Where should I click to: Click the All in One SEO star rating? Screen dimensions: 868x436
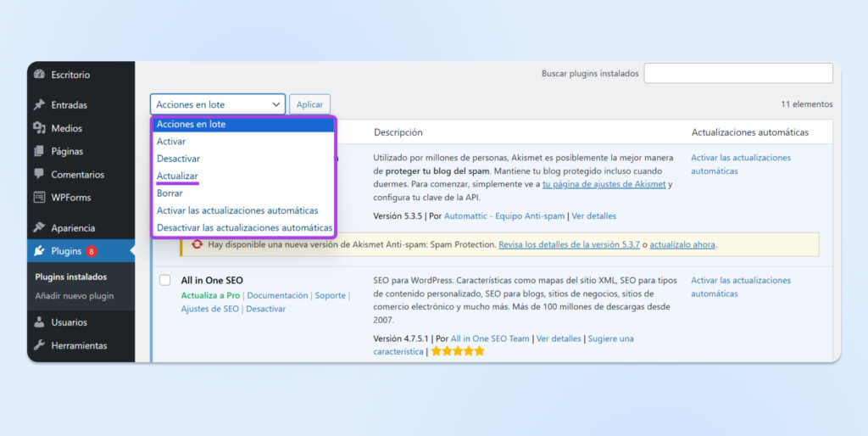tap(458, 351)
